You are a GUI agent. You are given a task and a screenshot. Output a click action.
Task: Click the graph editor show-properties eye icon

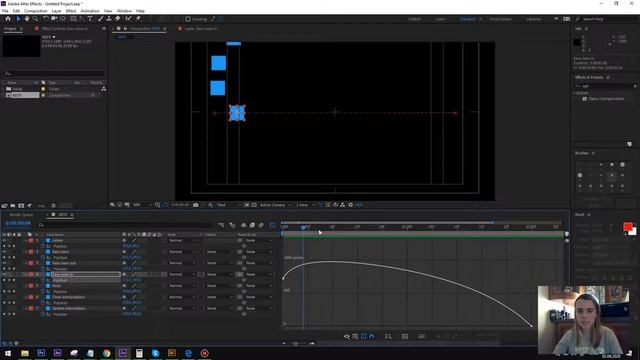click(347, 336)
